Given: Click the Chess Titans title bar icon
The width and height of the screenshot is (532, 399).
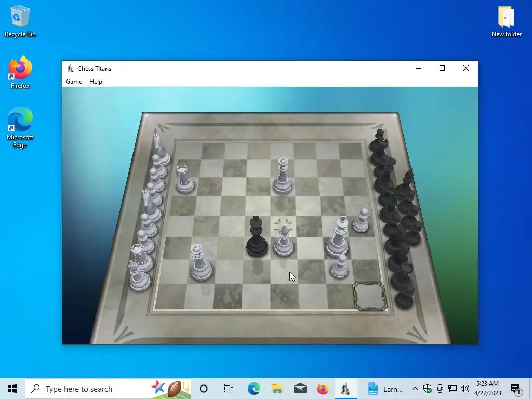Looking at the screenshot, I should coord(70,68).
